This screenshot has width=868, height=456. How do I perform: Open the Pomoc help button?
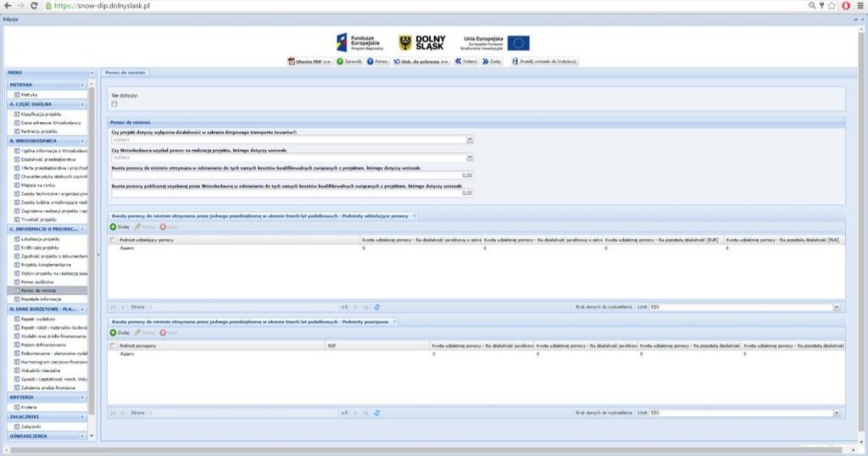[x=377, y=61]
